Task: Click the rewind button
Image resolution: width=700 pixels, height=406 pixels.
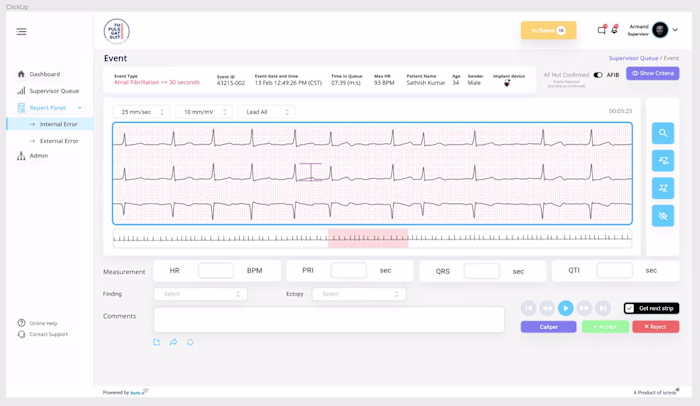Action: coord(547,308)
